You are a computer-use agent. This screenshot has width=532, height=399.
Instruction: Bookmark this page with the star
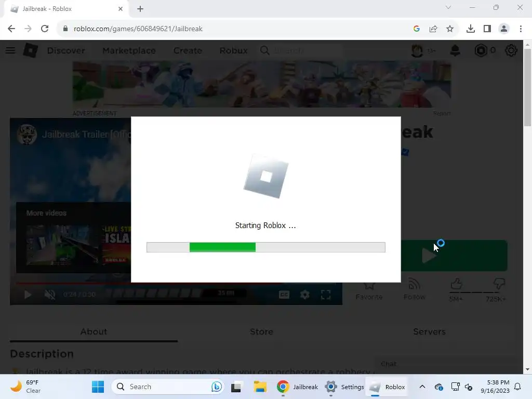coord(450,29)
